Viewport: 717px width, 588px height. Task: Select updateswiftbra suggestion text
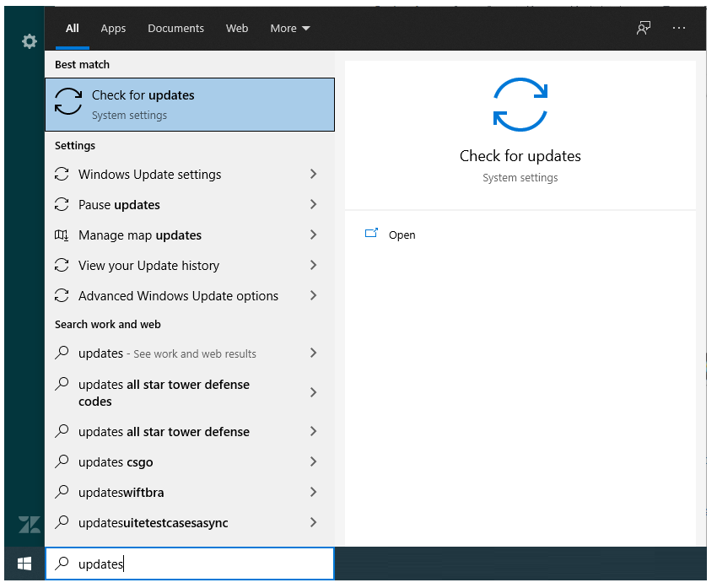pyautogui.click(x=121, y=493)
